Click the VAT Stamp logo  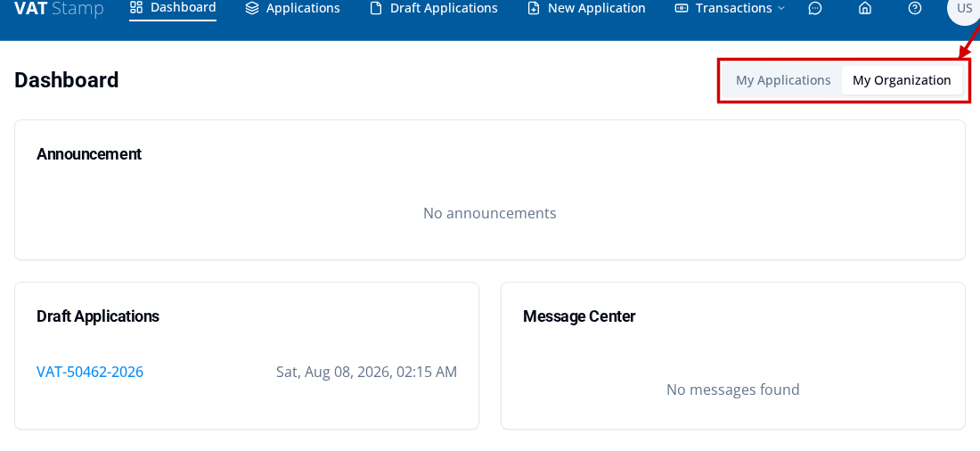(59, 9)
